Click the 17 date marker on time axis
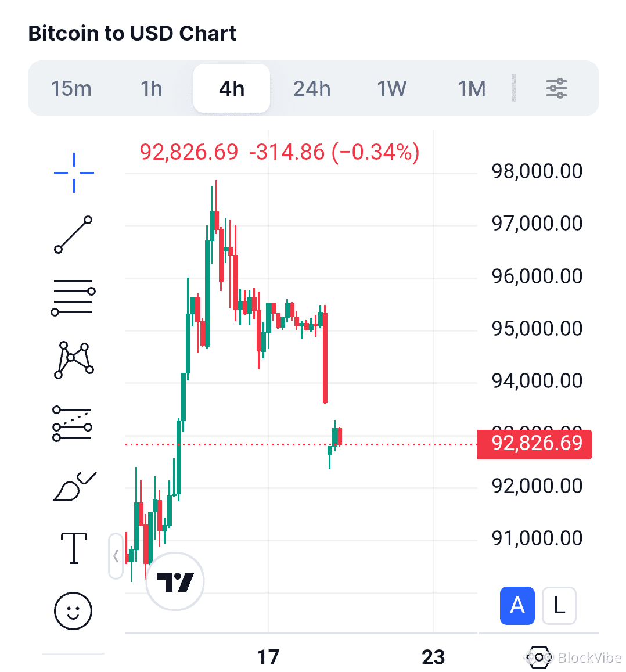Image resolution: width=626 pixels, height=672 pixels. click(268, 657)
